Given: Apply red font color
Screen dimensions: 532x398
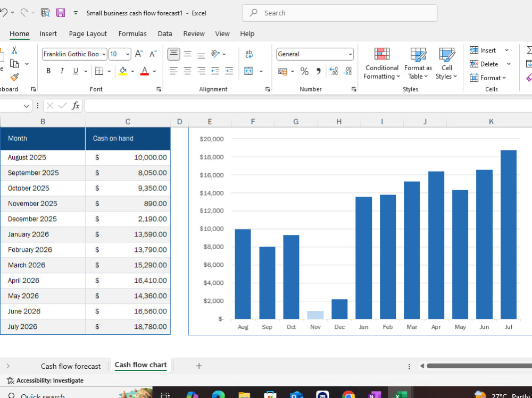Looking at the screenshot, I should [x=145, y=71].
